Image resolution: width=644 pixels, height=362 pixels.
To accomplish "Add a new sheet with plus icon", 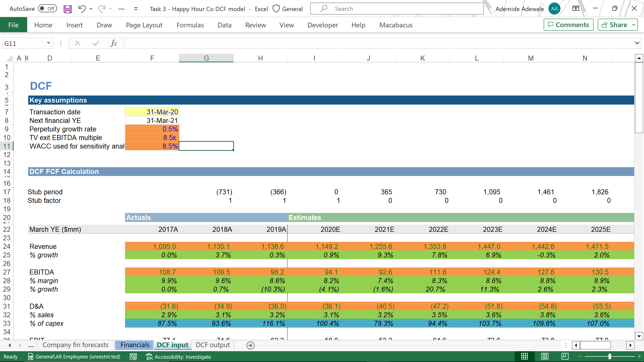I will [250, 345].
